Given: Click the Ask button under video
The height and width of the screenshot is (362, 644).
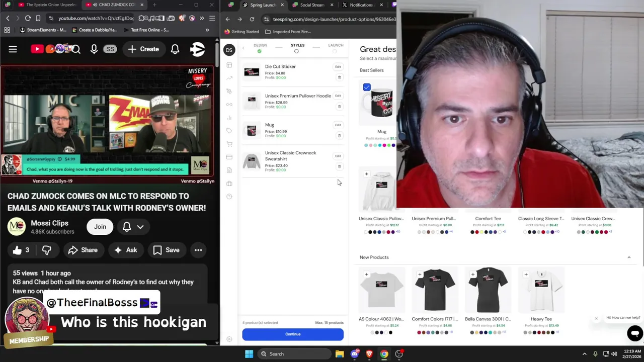Looking at the screenshot, I should click(x=126, y=250).
